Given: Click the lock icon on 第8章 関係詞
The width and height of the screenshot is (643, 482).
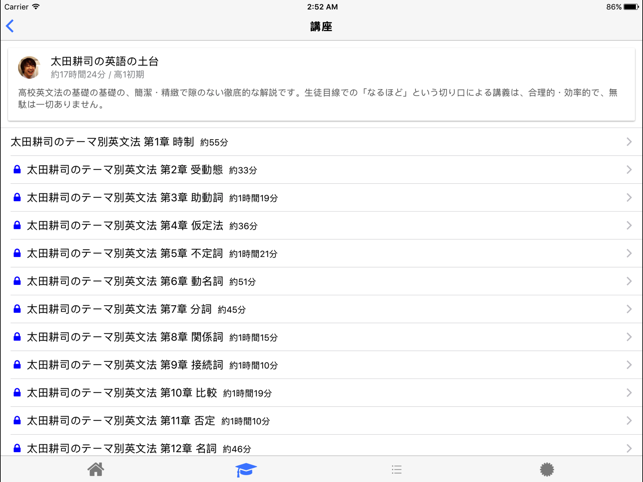Looking at the screenshot, I should tap(17, 337).
